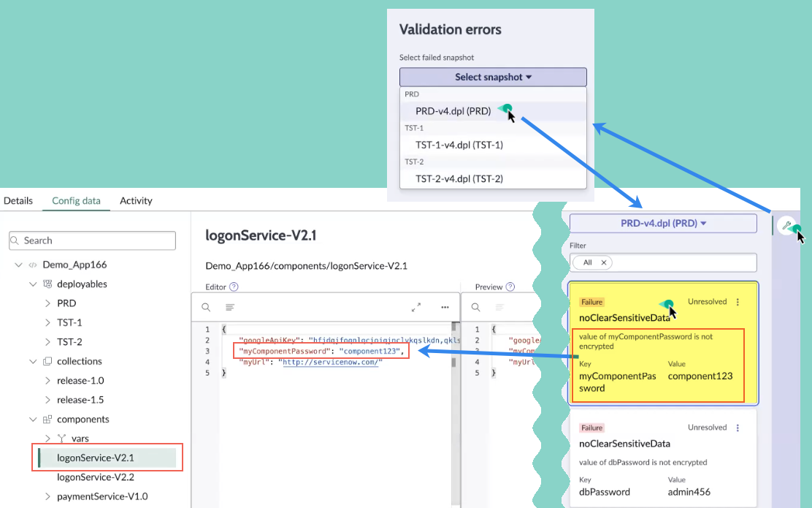Switch to the Config data tab
Viewport: 812px width, 508px height.
(76, 200)
